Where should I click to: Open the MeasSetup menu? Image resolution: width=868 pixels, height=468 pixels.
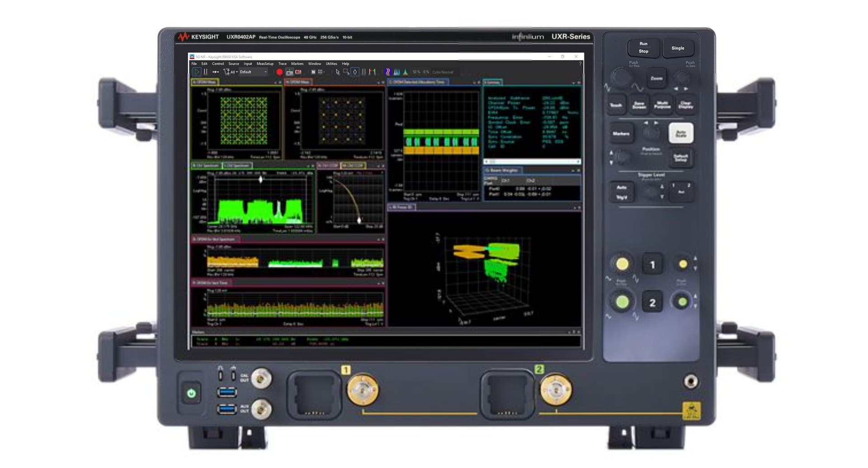pos(265,64)
